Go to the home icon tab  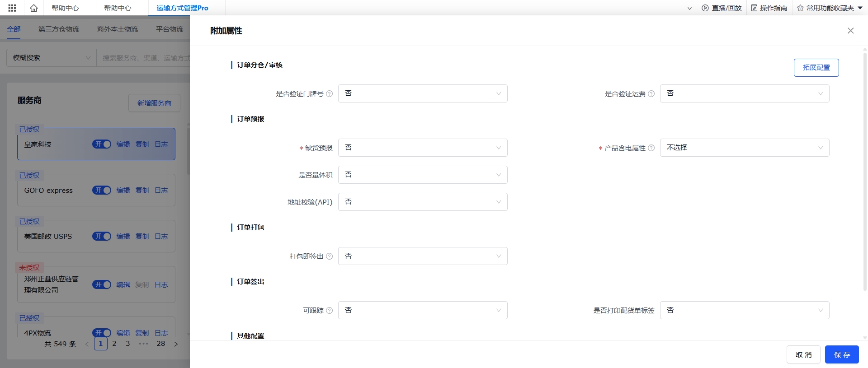point(33,8)
